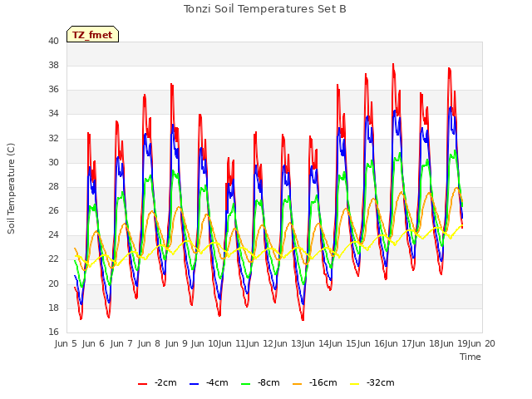Click the y-axis value 38
The width and height of the screenshot is (532, 399).
point(53,66)
